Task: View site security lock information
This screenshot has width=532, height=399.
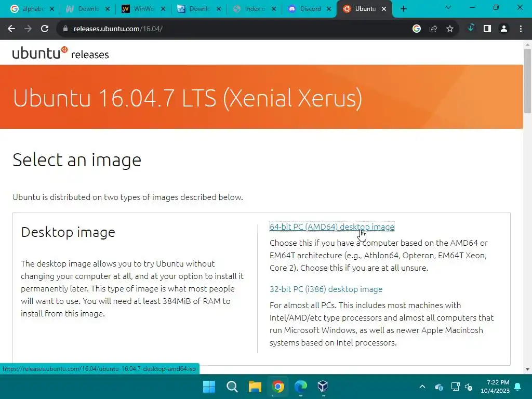Action: 65,29
